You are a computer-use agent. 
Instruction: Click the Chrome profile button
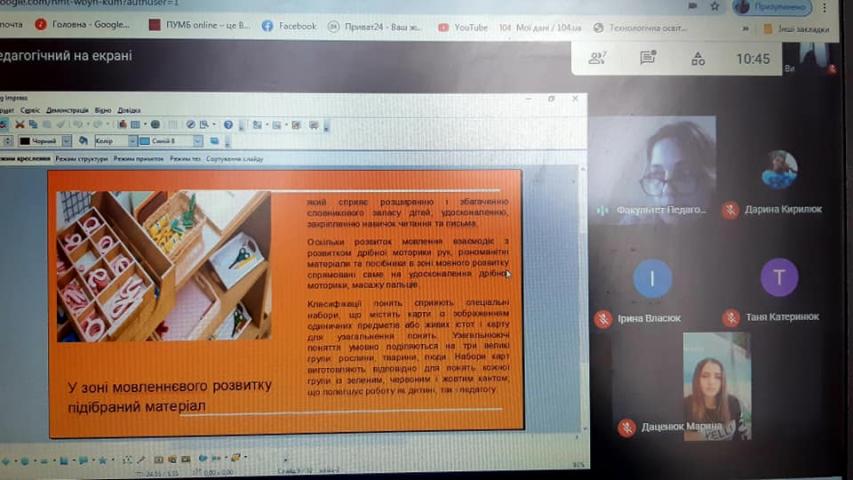tap(772, 7)
